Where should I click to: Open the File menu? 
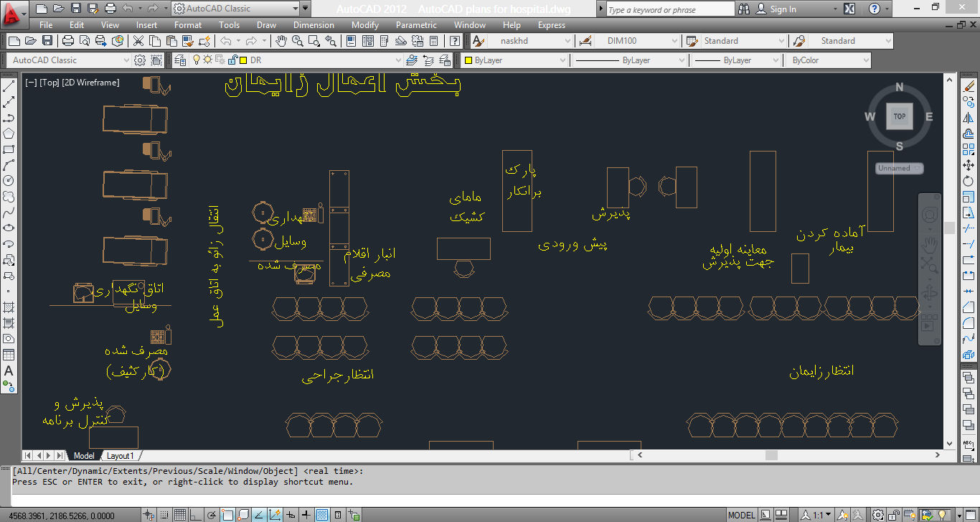pos(46,25)
